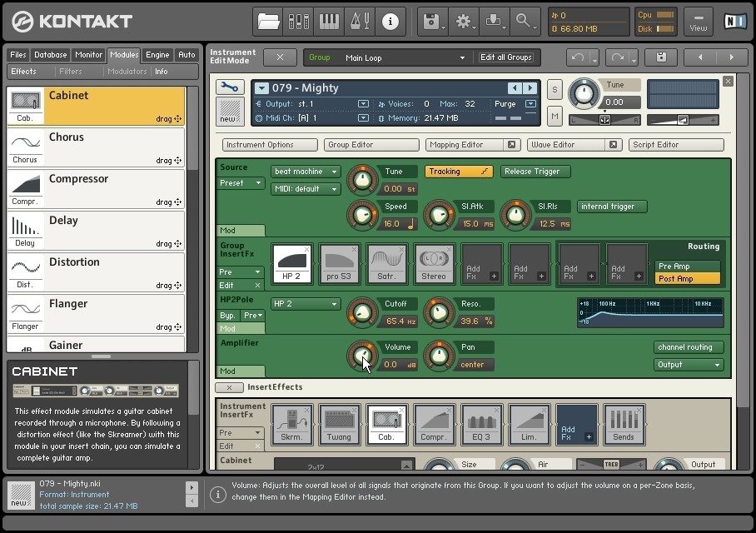
Task: Select the EQ 3 insert effect
Action: 481,425
